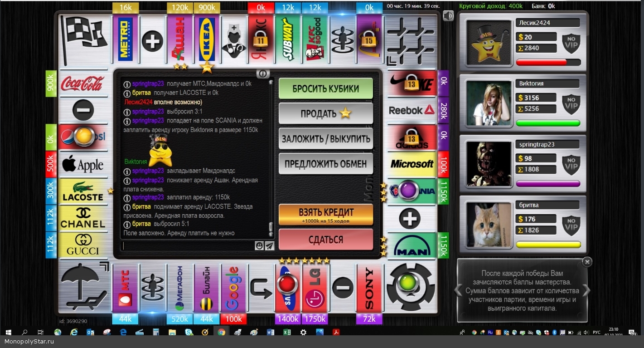Viewport: 644px width, 348px height.
Task: Select the GUCCI property cell
Action: (x=83, y=245)
